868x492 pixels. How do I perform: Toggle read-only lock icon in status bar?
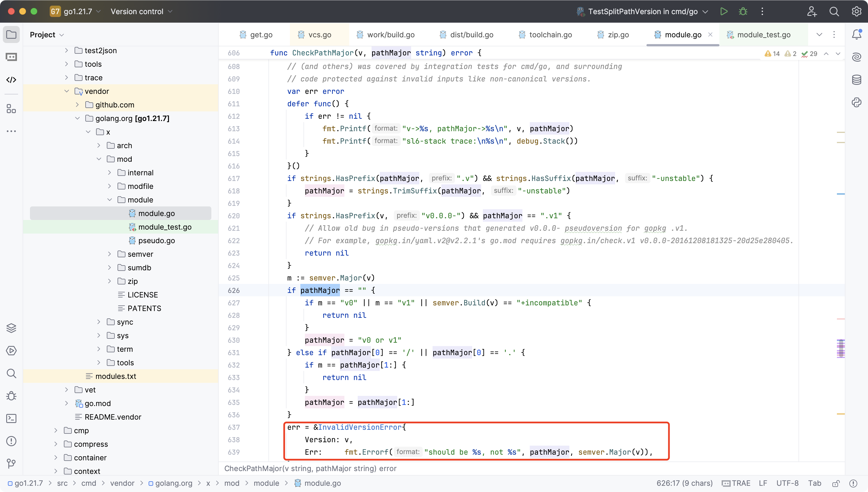836,483
